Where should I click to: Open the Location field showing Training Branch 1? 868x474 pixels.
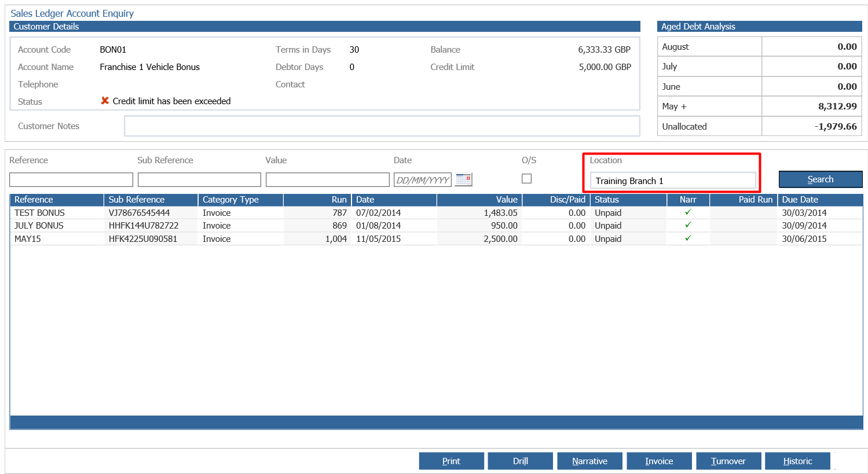pyautogui.click(x=673, y=181)
